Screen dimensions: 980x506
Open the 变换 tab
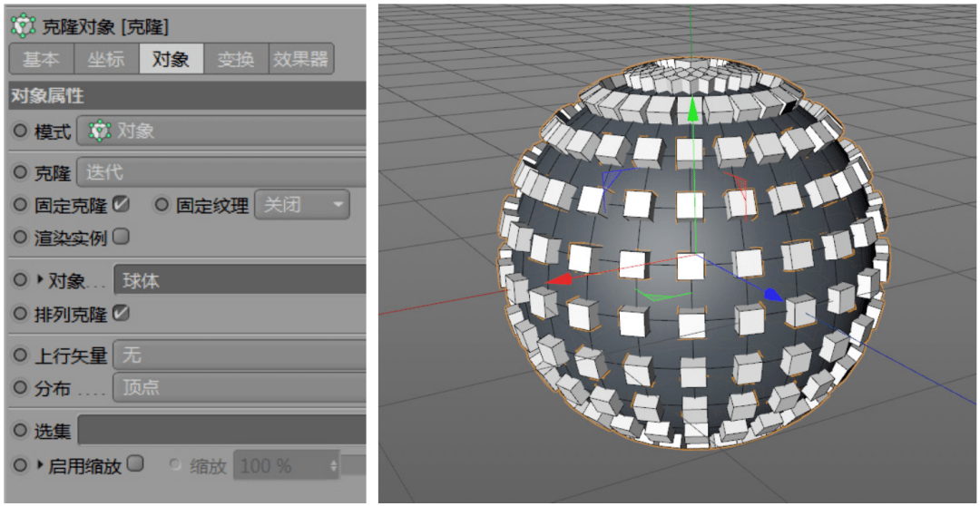[x=236, y=59]
